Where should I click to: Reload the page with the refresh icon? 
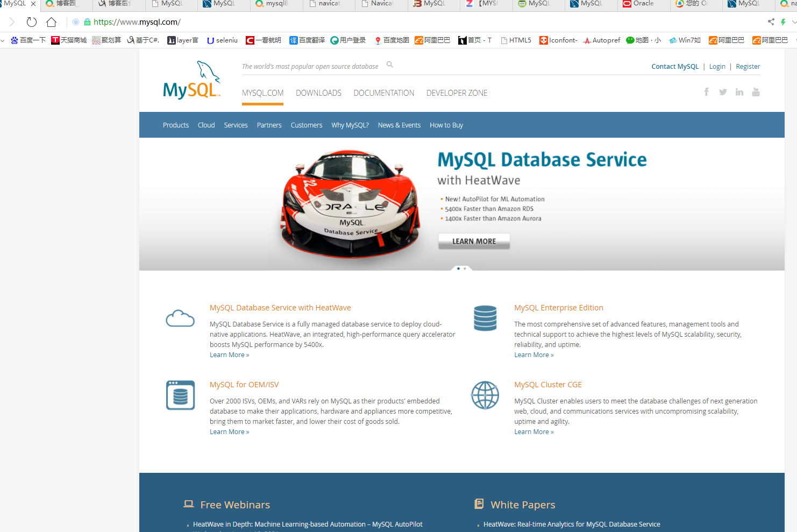tap(32, 22)
